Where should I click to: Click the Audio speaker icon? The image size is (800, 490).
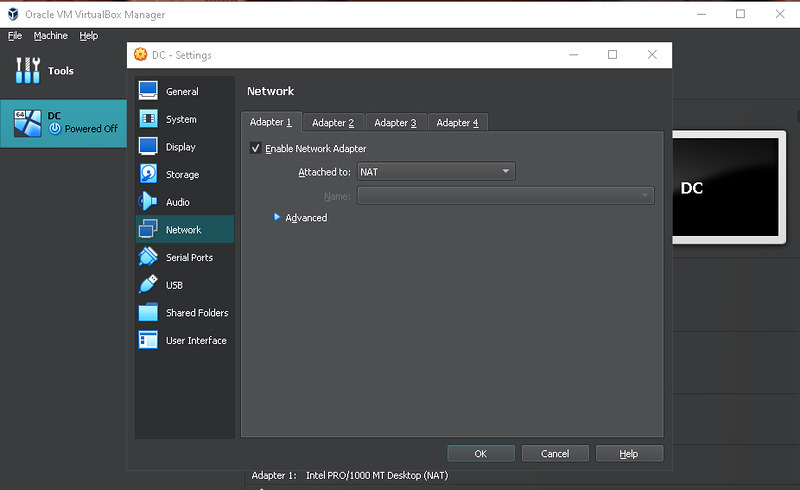pos(148,202)
